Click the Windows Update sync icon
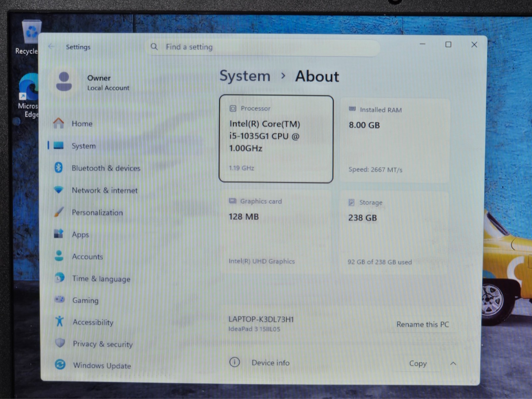This screenshot has width=532, height=399. pos(60,364)
